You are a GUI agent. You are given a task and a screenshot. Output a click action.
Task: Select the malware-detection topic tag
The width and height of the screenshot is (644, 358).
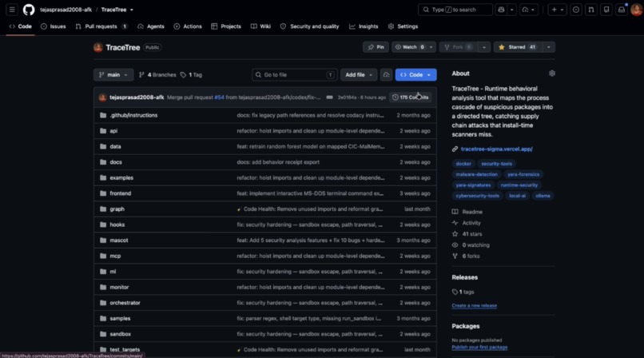click(476, 174)
